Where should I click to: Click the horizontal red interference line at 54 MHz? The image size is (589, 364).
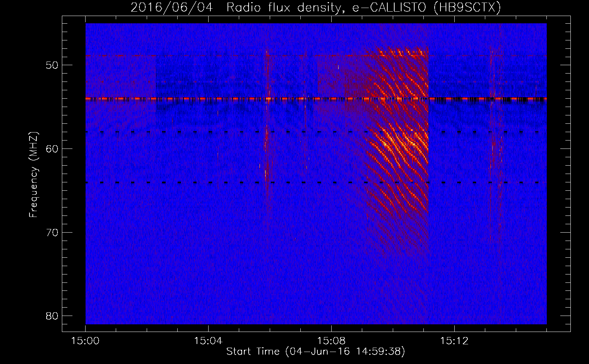(316, 99)
